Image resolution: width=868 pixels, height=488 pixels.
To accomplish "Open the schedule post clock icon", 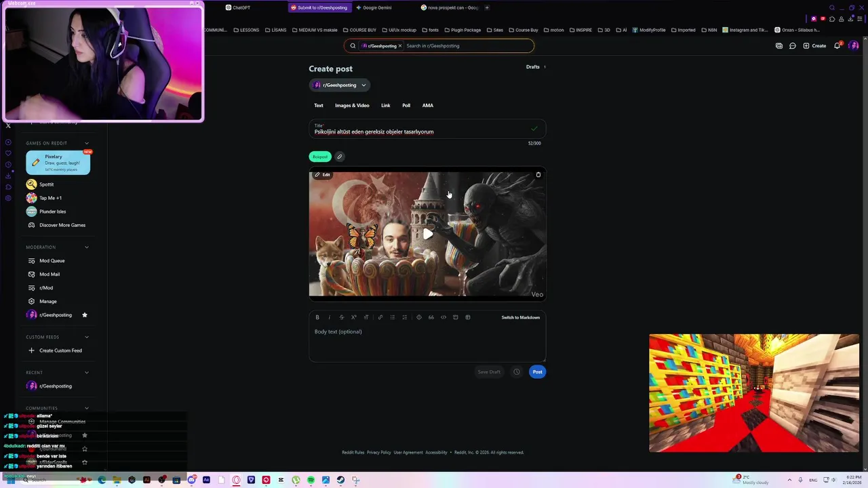I will click(516, 371).
